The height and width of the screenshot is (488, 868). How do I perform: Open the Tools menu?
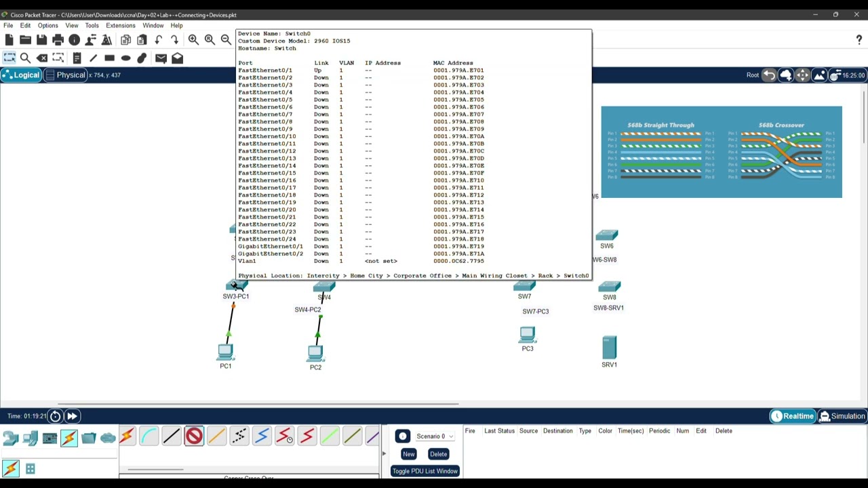92,26
